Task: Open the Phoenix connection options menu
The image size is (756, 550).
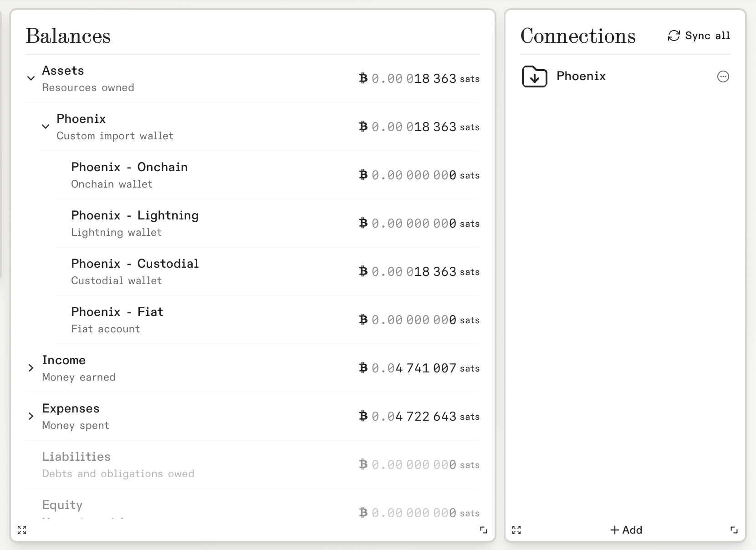Action: click(x=723, y=76)
